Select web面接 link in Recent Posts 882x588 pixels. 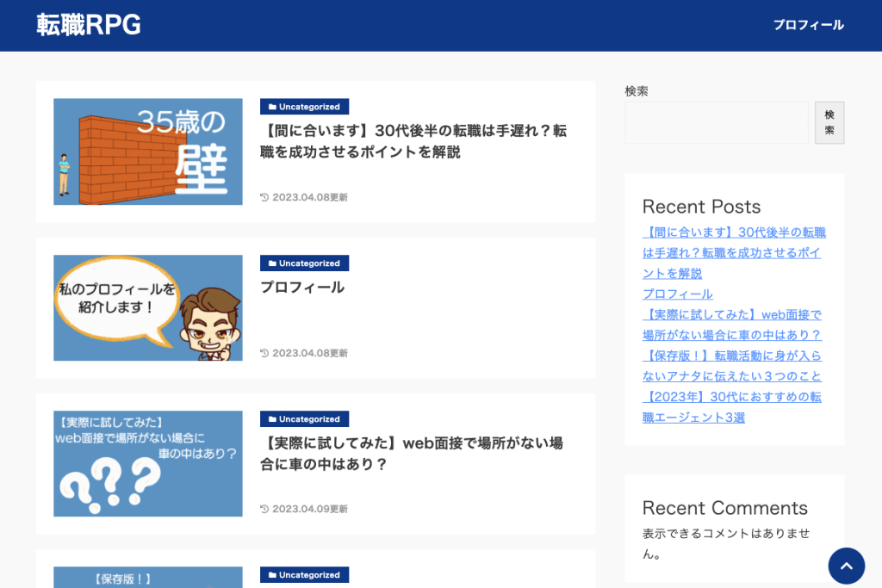coord(732,325)
